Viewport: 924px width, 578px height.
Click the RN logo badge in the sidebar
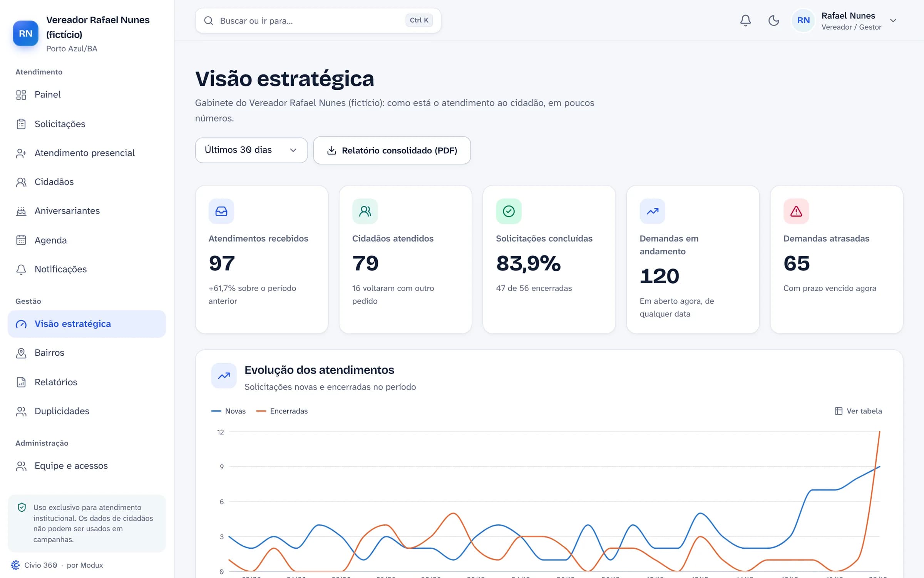coord(25,34)
